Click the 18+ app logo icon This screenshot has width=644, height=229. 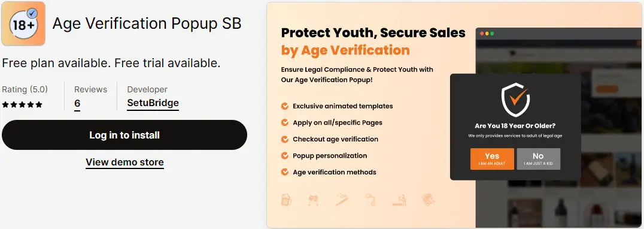click(x=23, y=23)
